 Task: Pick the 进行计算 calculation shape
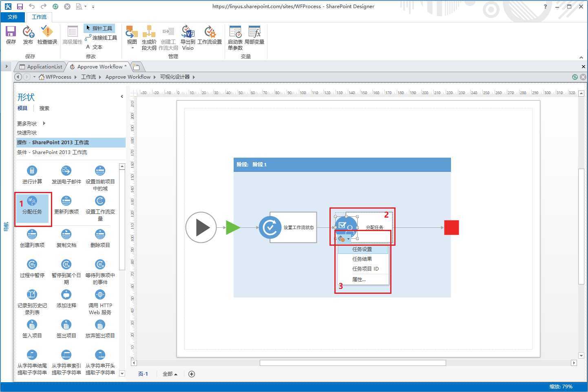(x=32, y=175)
